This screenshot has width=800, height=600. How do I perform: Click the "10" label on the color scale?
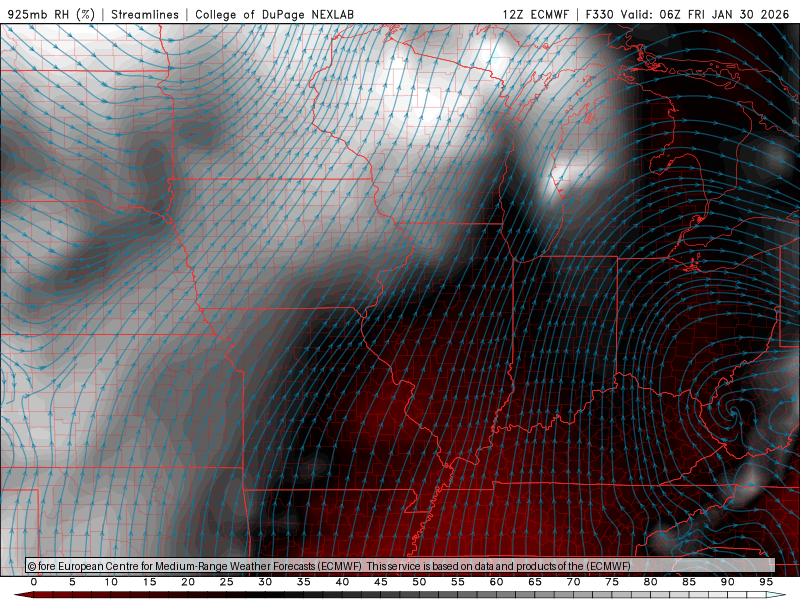pyautogui.click(x=111, y=582)
